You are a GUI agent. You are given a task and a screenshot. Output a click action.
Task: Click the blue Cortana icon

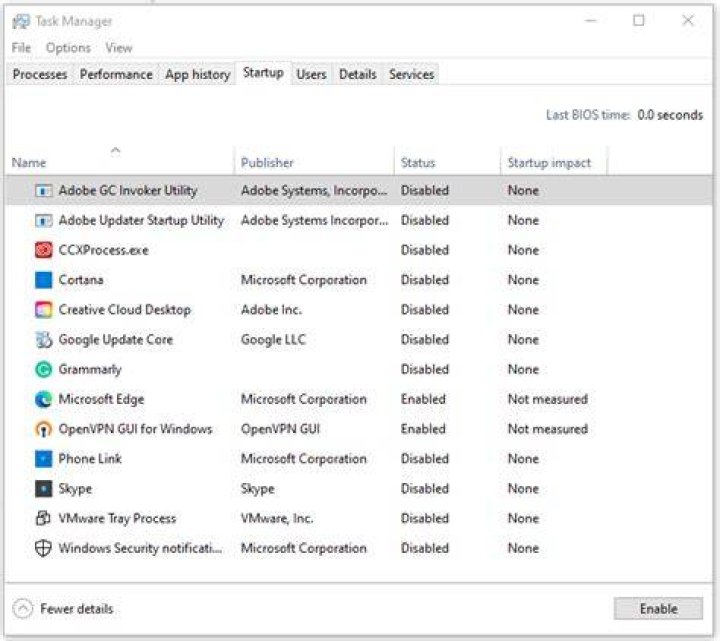(44, 280)
